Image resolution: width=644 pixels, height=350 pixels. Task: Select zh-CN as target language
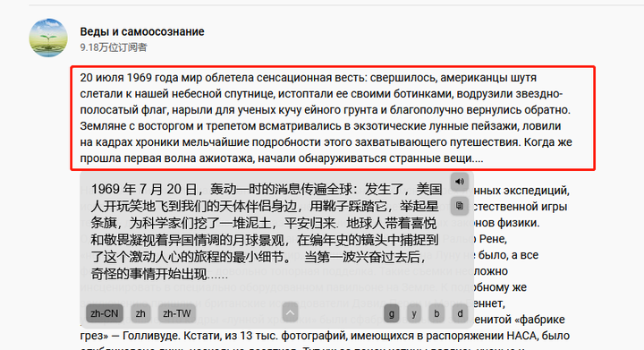pyautogui.click(x=105, y=314)
